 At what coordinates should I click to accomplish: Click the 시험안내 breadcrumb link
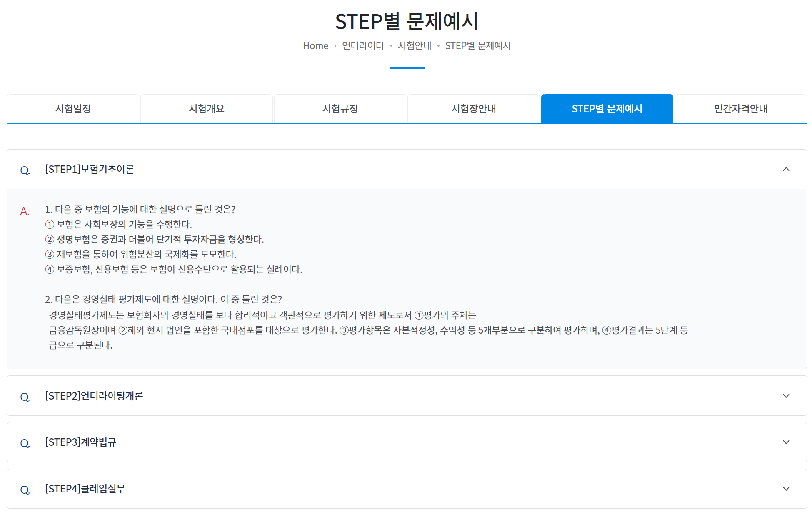click(415, 46)
